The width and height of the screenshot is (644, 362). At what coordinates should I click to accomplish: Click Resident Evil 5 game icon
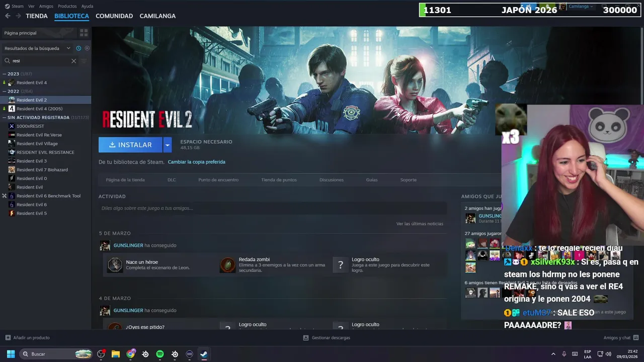[12, 213]
